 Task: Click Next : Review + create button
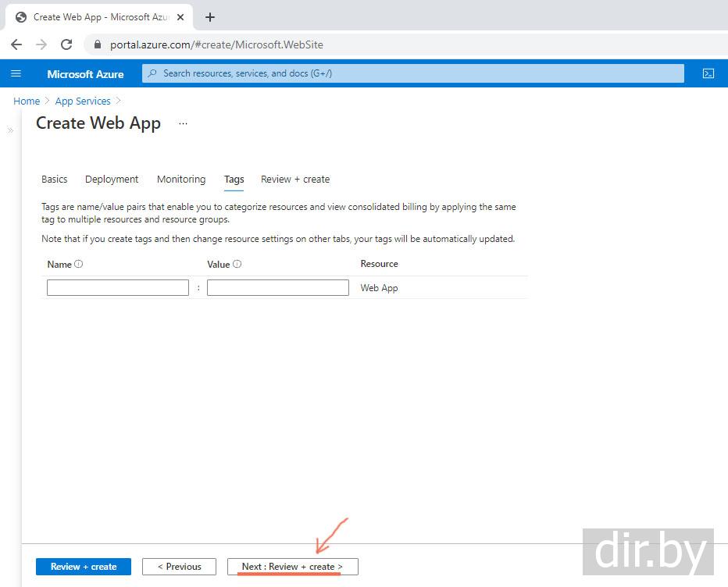point(292,567)
